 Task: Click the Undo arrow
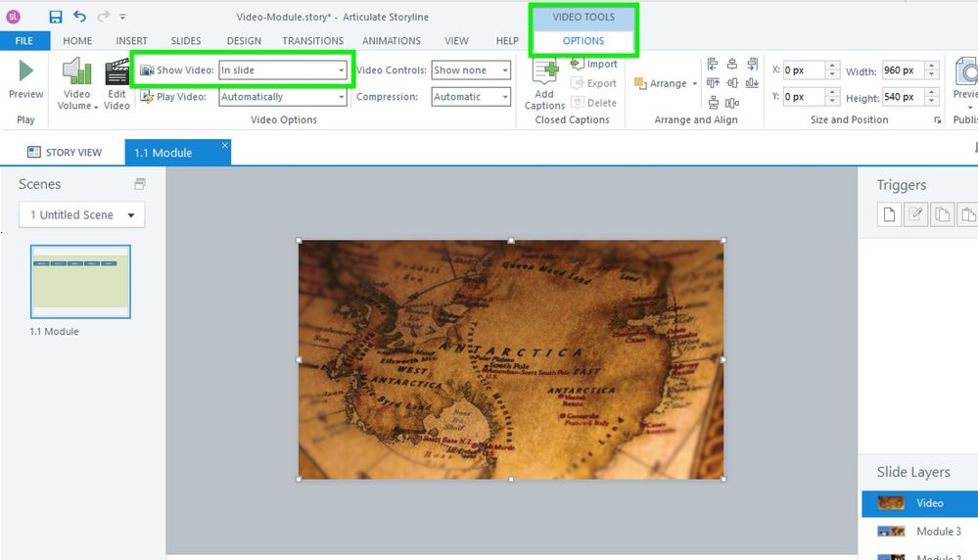tap(80, 17)
